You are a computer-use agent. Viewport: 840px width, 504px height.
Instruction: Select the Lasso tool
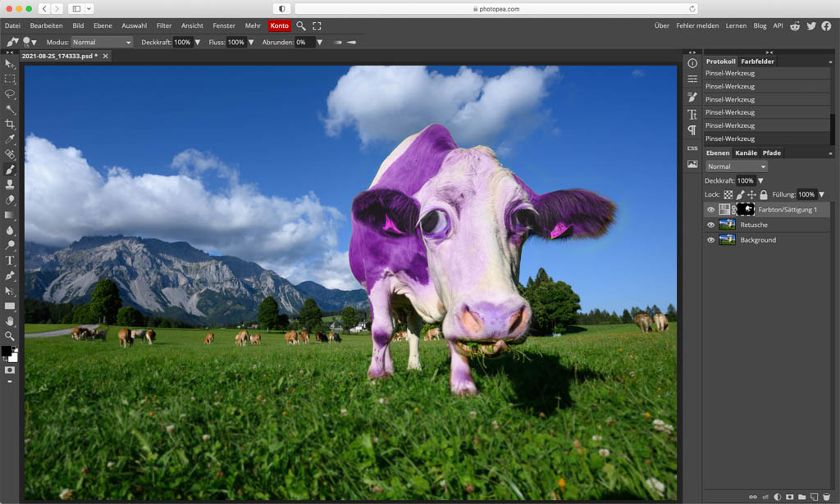(x=10, y=93)
